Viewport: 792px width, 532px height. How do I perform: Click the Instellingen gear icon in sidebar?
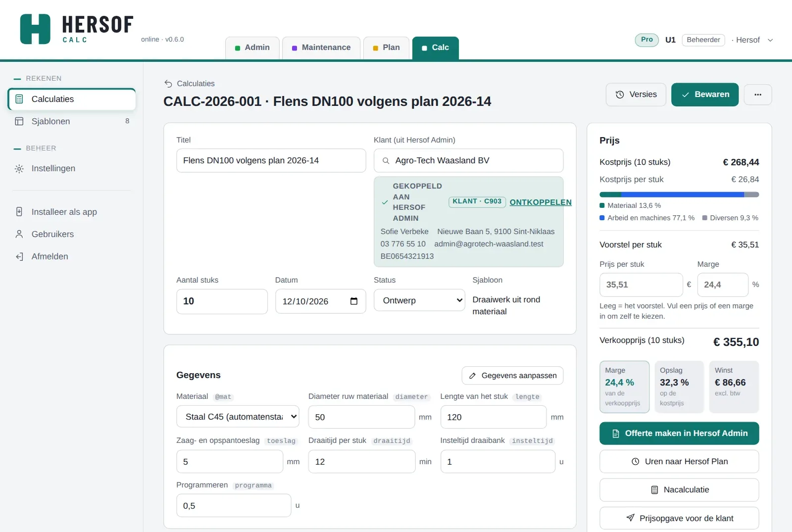19,169
